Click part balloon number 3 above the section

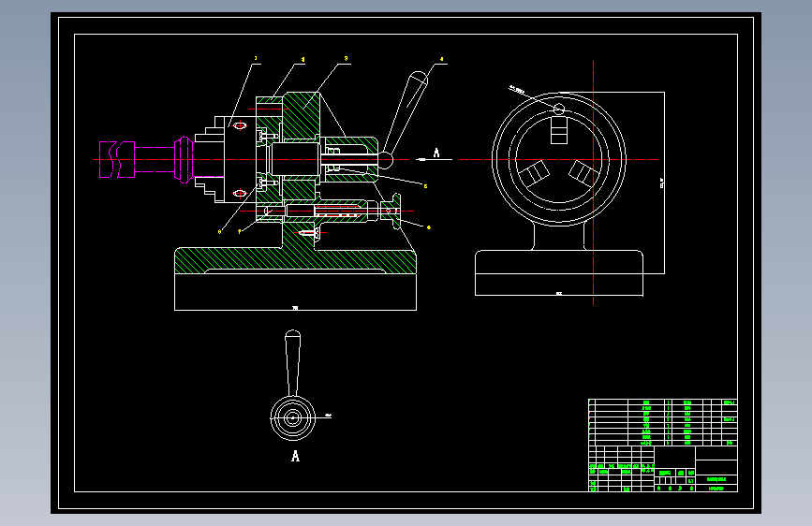click(346, 59)
